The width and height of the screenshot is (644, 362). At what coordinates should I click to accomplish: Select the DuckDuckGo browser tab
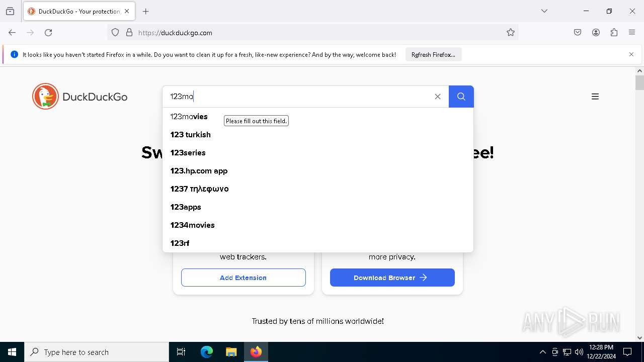tap(79, 11)
